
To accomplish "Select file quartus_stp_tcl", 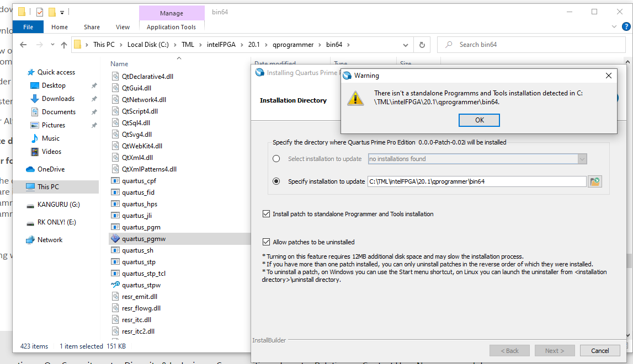I will pyautogui.click(x=143, y=274).
